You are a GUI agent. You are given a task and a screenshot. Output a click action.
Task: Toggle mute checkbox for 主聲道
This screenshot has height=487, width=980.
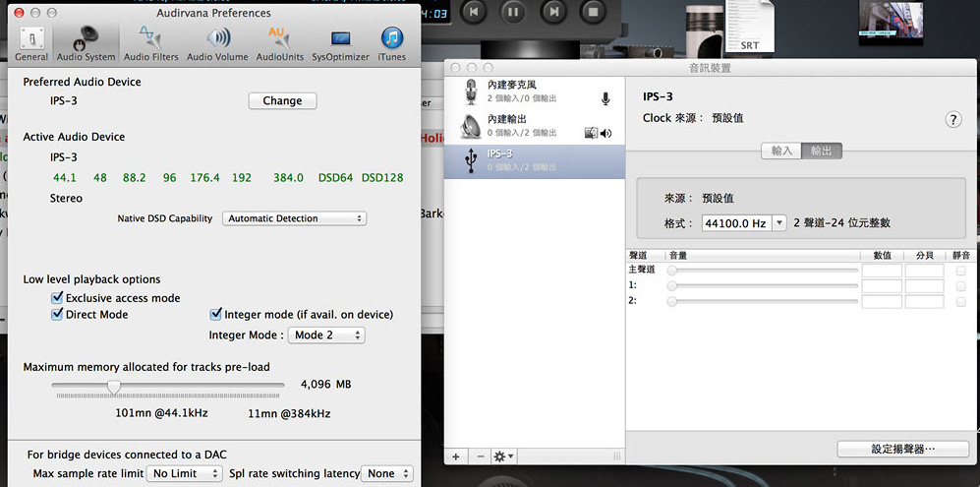960,271
